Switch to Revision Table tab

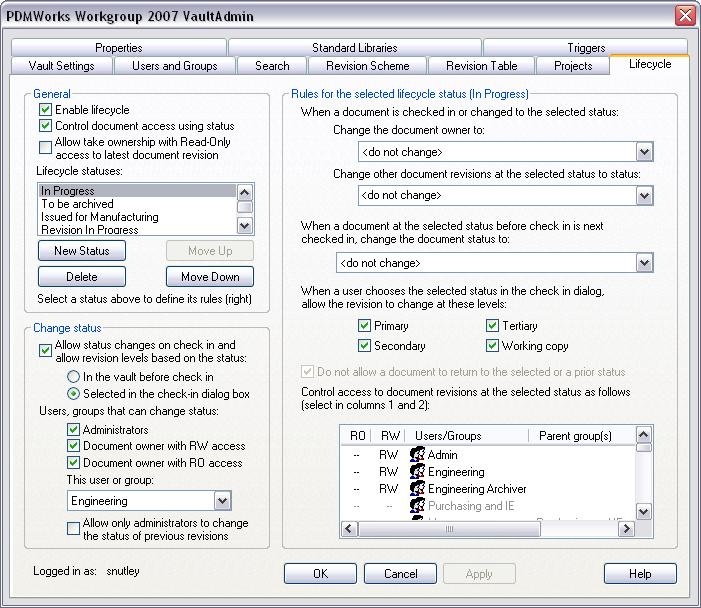(x=481, y=66)
